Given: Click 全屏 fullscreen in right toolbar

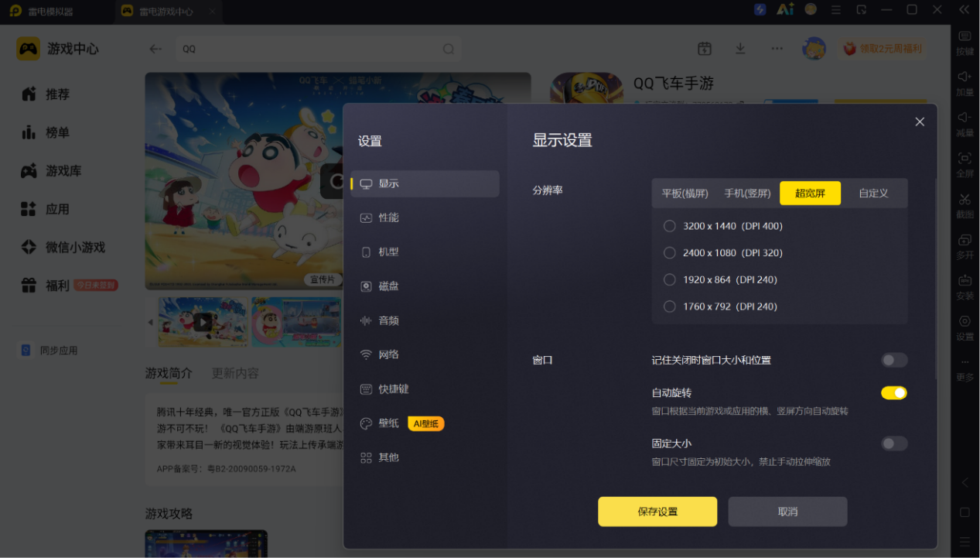Looking at the screenshot, I should tap(965, 166).
